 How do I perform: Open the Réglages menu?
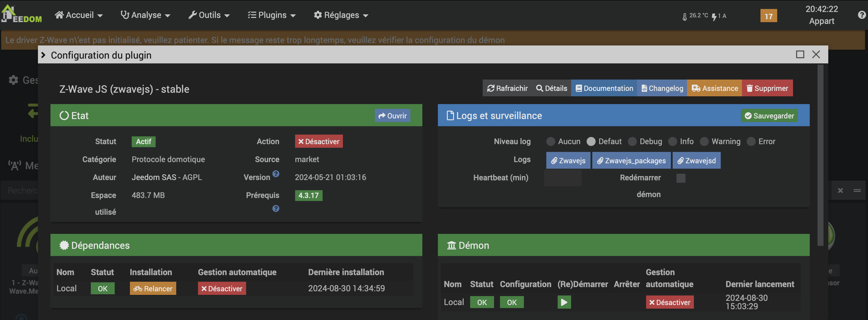coord(341,15)
